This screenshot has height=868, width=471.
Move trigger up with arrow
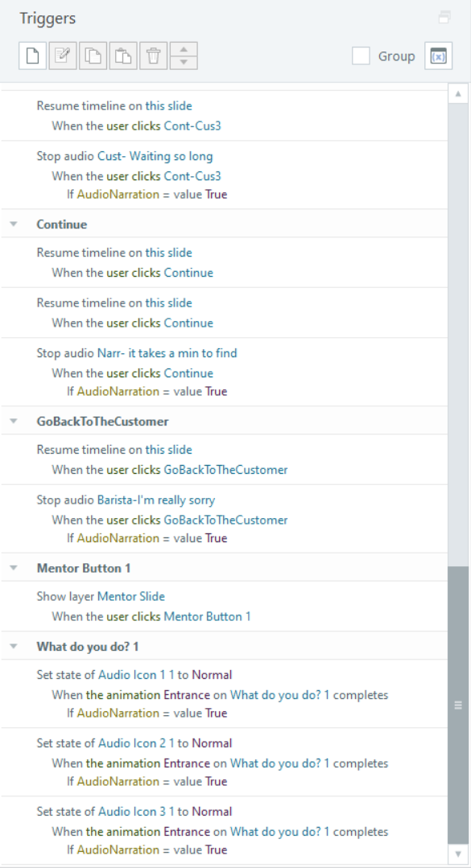184,49
